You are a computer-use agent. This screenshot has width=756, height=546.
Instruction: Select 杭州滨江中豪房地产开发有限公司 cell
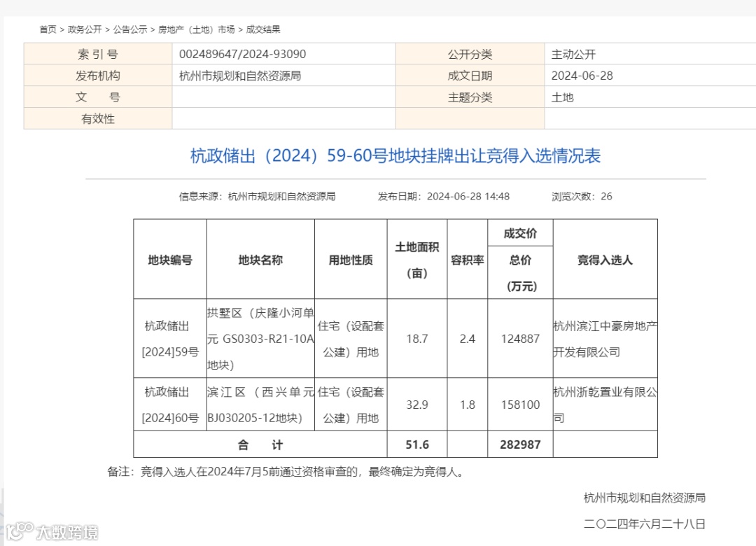pyautogui.click(x=605, y=339)
